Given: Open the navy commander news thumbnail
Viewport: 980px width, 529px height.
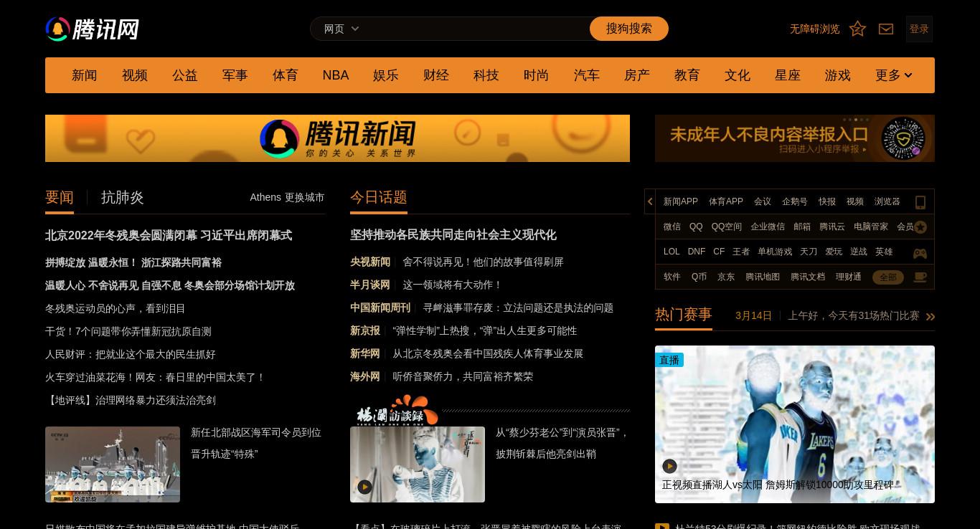Looking at the screenshot, I should pos(113,464).
